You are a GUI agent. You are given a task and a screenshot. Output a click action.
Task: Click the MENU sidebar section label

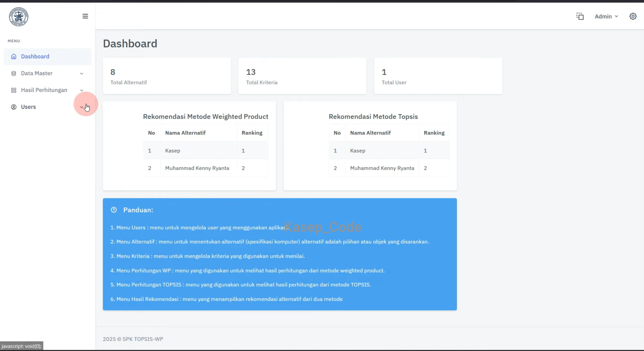point(14,41)
